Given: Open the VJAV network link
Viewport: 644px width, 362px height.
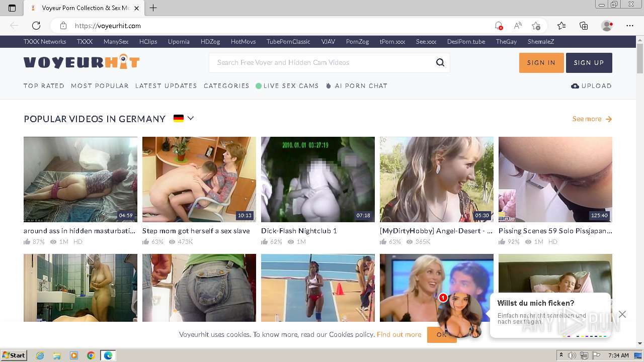Looking at the screenshot, I should (x=328, y=42).
